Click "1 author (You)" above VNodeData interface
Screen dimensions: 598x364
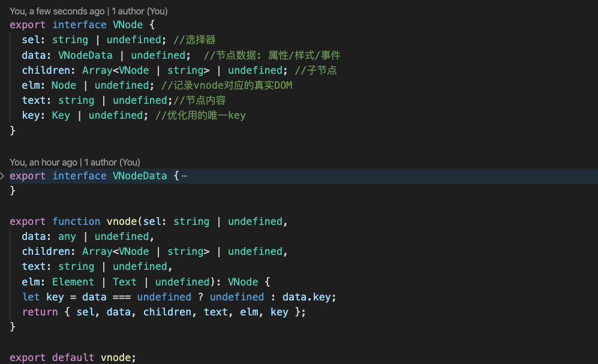coord(112,163)
